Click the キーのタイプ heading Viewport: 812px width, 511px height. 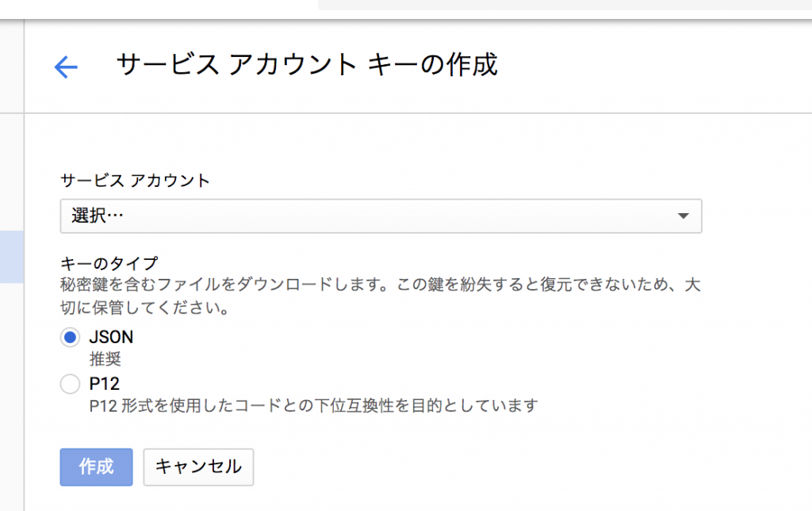(109, 262)
